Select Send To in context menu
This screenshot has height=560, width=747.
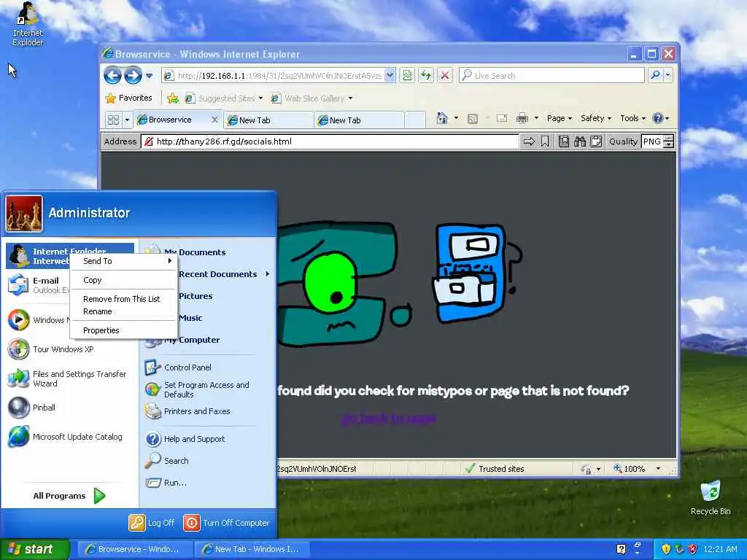tap(124, 261)
